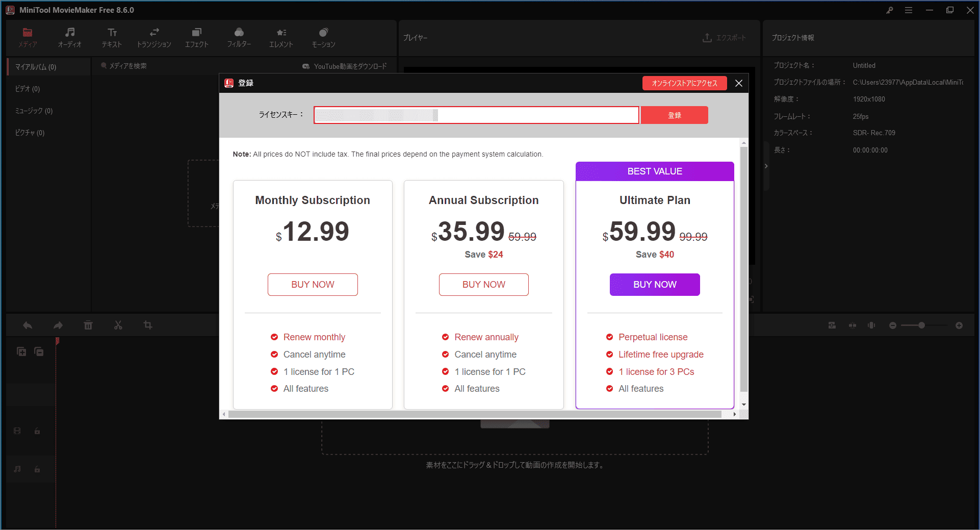The height and width of the screenshot is (530, 980).
Task: Open the hamburger main menu
Action: click(909, 10)
